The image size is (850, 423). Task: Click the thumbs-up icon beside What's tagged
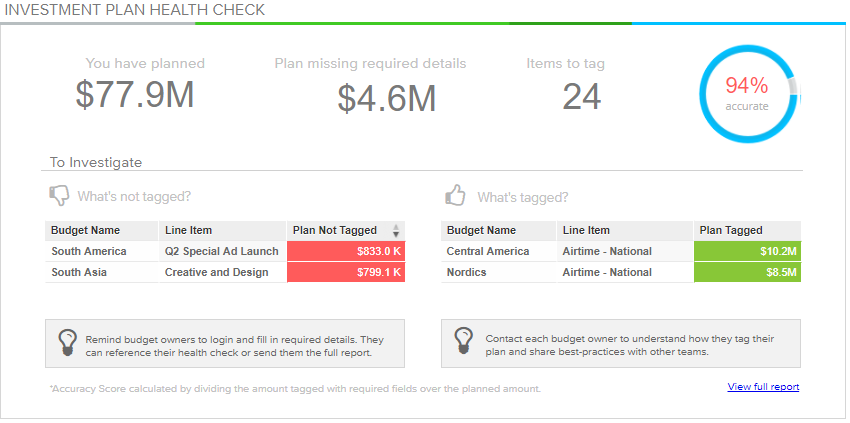tap(455, 195)
